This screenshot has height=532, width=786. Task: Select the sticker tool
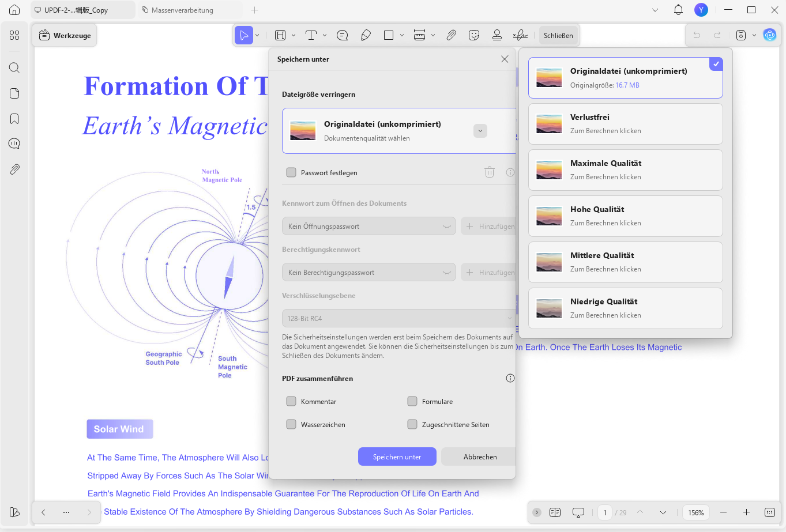click(x=474, y=35)
